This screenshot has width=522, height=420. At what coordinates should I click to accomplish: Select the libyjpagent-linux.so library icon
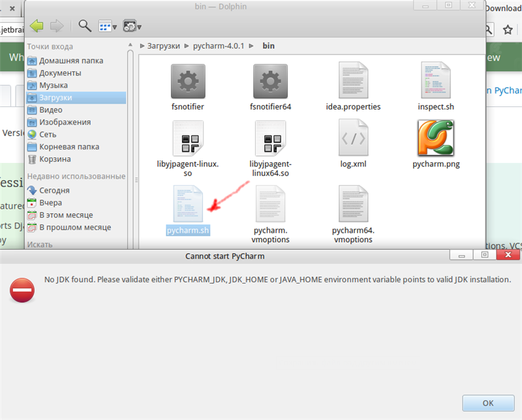pyautogui.click(x=188, y=138)
